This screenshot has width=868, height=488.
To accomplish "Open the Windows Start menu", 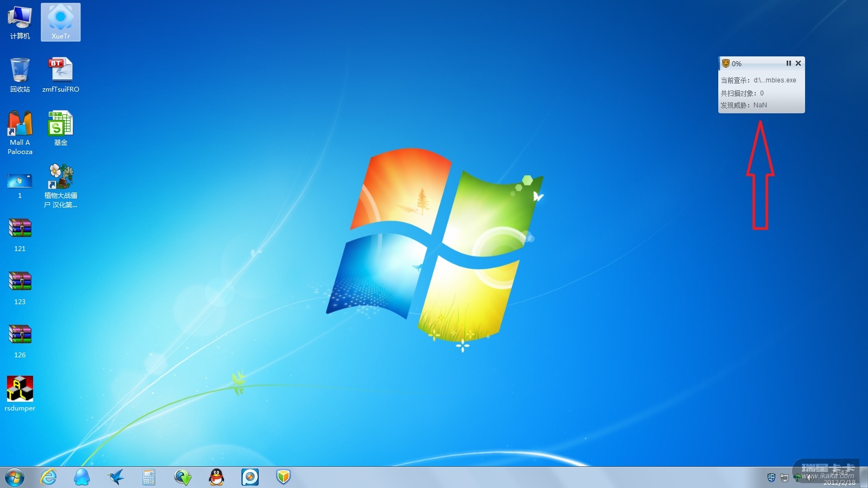I will pyautogui.click(x=15, y=477).
